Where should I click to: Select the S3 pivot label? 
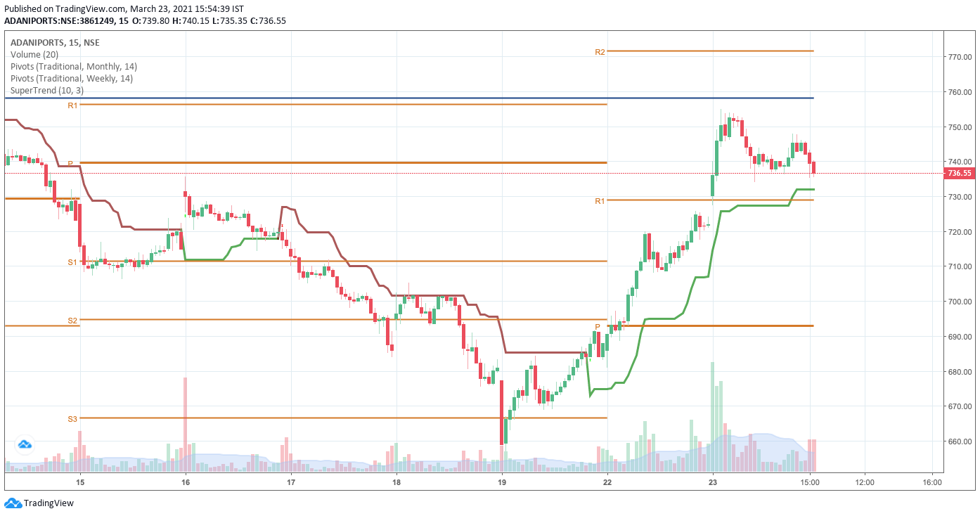(x=72, y=419)
